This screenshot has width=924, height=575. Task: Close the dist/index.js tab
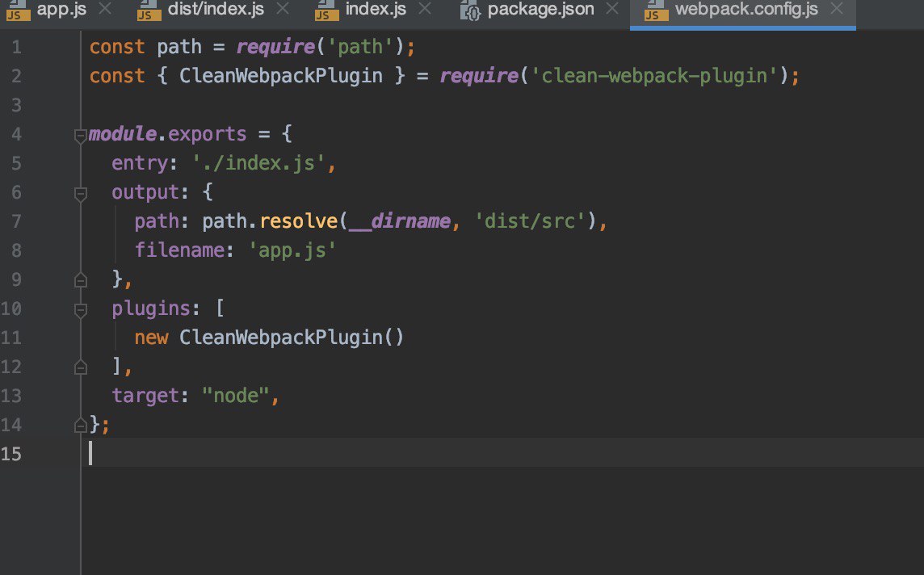[x=283, y=9]
